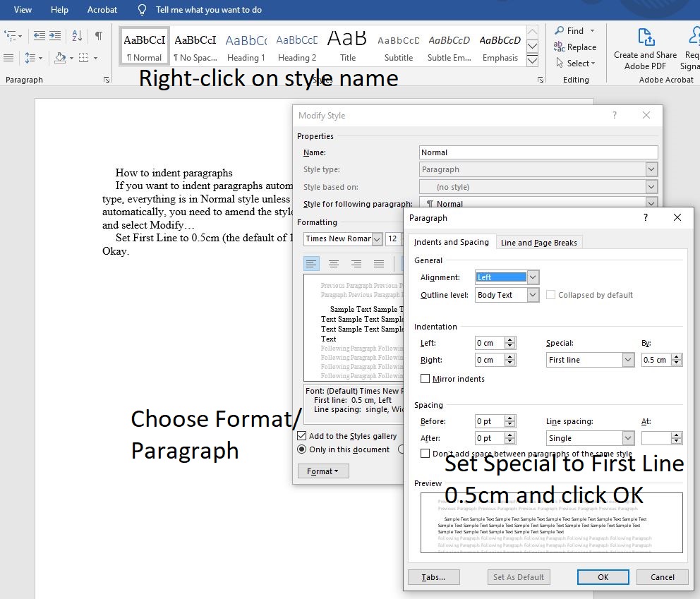Viewport: 700px width, 599px height.
Task: Click the Tell Me lightbulb icon
Action: point(142,10)
